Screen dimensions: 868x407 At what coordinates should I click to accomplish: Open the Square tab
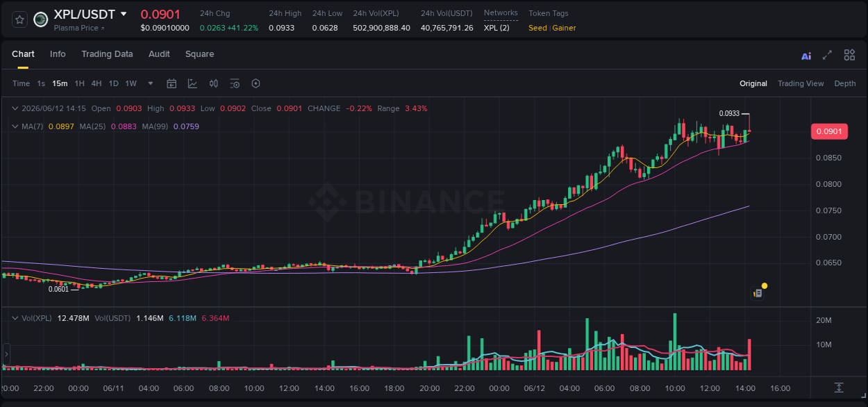pyautogui.click(x=199, y=54)
